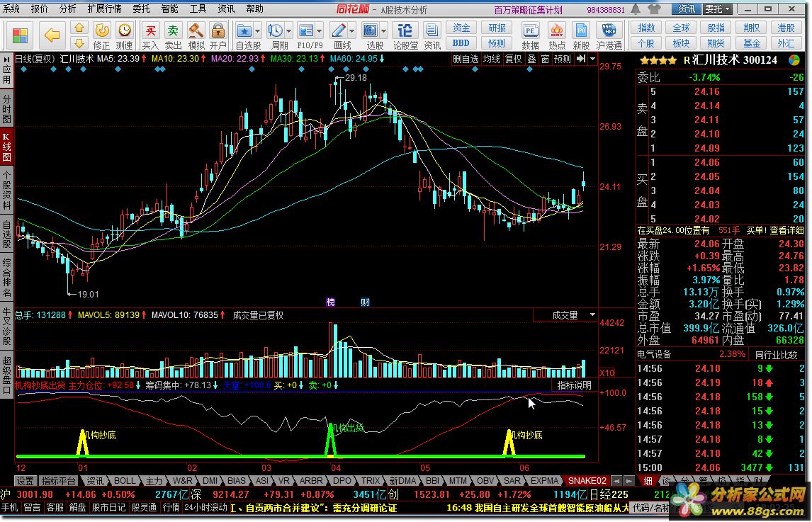Viewport: 812px width, 522px height.
Task: Open the 委托 dropdown in title bar
Action: click(717, 8)
